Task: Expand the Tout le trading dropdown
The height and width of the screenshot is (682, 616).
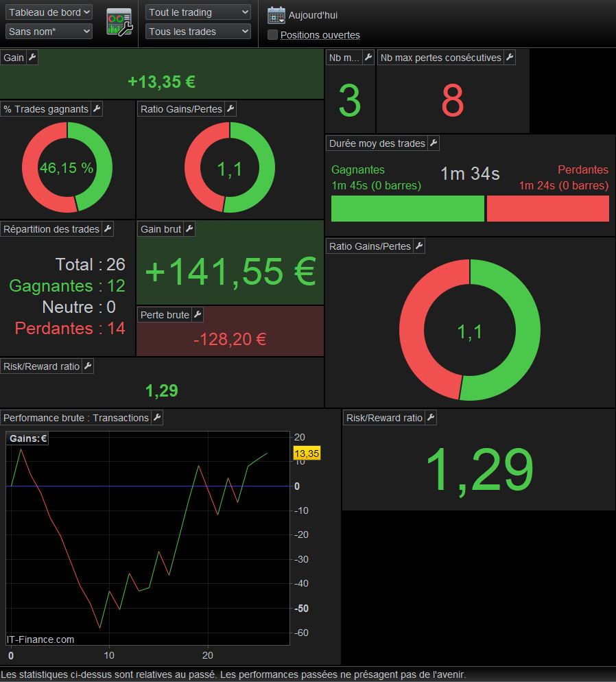Action: (198, 12)
